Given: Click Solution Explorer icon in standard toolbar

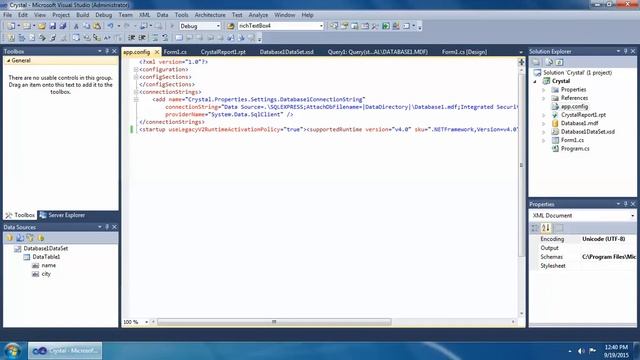Looking at the screenshot, I should 334,26.
